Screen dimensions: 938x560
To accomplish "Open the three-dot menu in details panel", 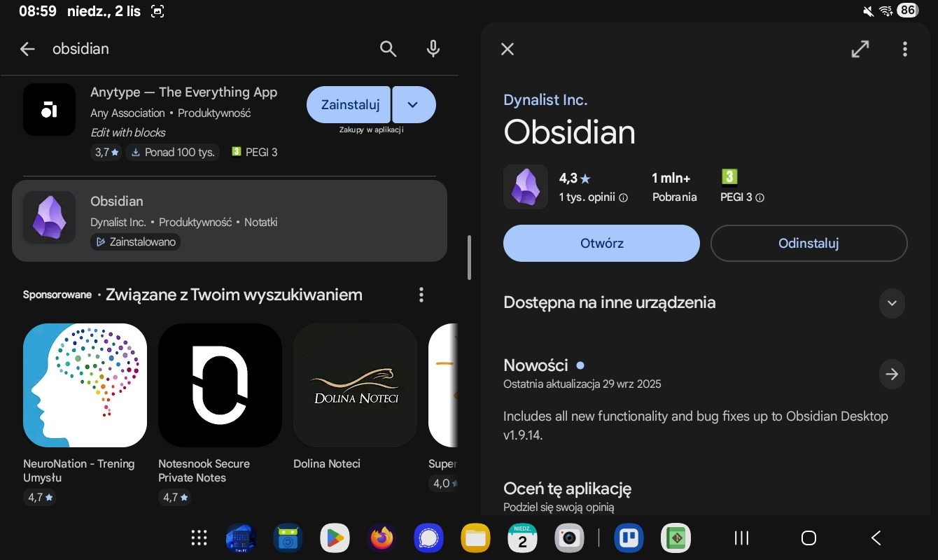I will pos(905,48).
